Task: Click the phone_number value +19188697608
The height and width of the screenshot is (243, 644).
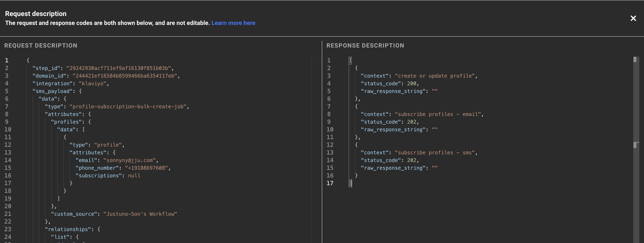Action: [146, 168]
